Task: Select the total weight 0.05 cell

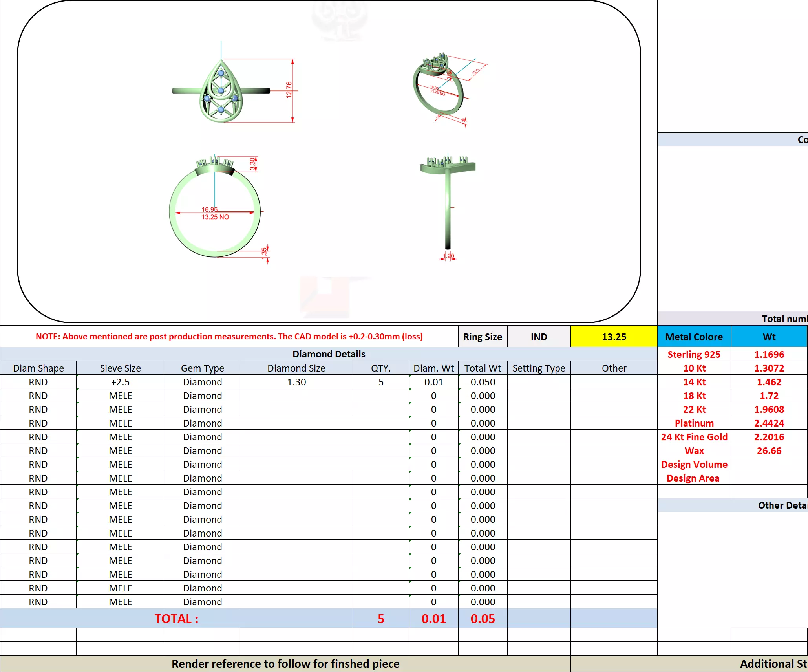Action: pos(483,619)
